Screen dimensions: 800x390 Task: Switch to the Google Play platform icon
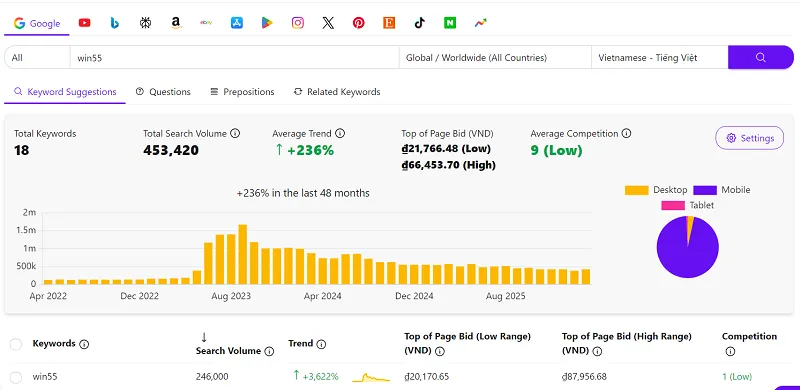click(267, 23)
